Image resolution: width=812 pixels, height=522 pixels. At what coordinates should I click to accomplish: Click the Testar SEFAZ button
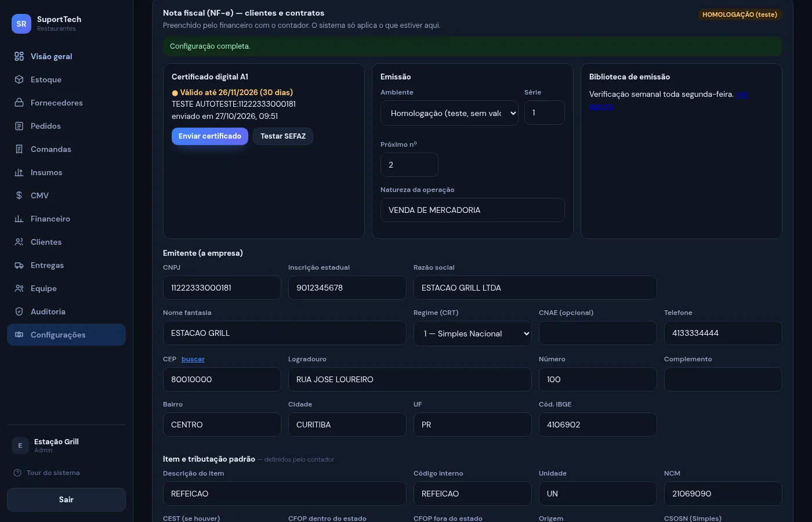[283, 136]
